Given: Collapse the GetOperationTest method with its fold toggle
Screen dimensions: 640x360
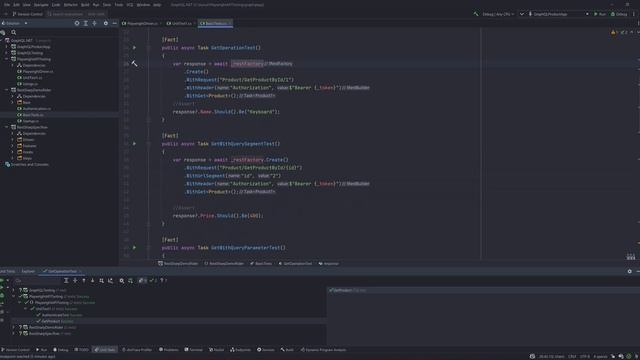Looking at the screenshot, I should pyautogui.click(x=149, y=48).
